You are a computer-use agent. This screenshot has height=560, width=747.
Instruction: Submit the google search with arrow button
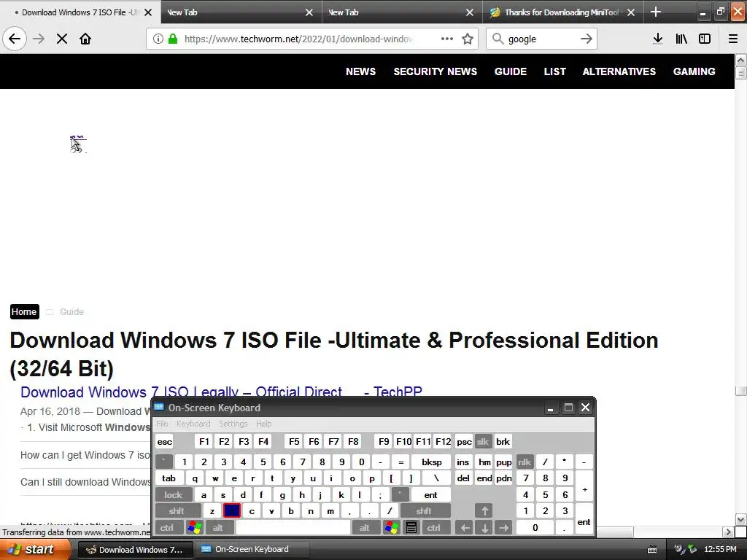click(587, 39)
